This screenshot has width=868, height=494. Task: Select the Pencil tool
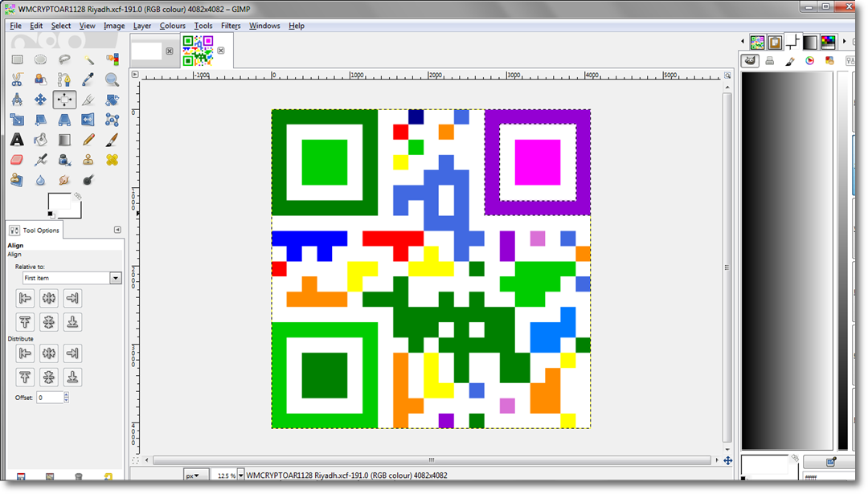pos(88,140)
